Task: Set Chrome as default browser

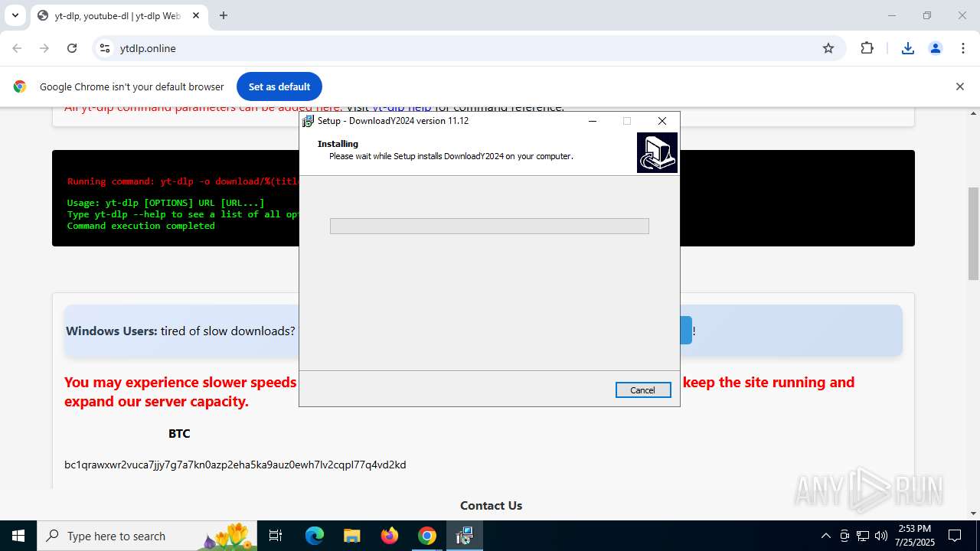Action: 279,86
